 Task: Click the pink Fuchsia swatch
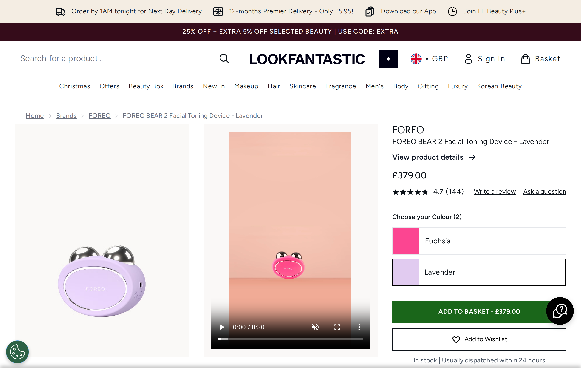(x=406, y=241)
